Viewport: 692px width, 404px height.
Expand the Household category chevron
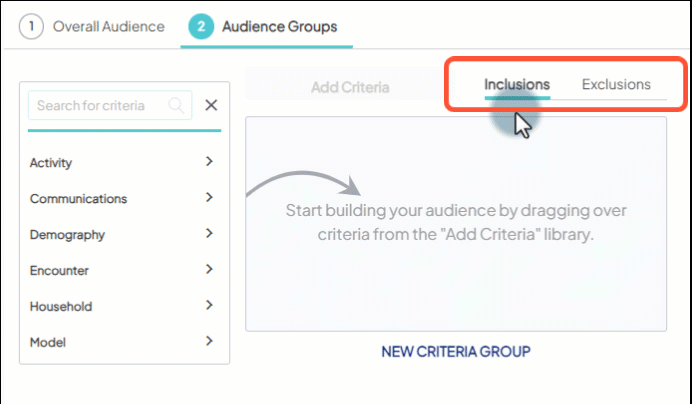click(210, 305)
